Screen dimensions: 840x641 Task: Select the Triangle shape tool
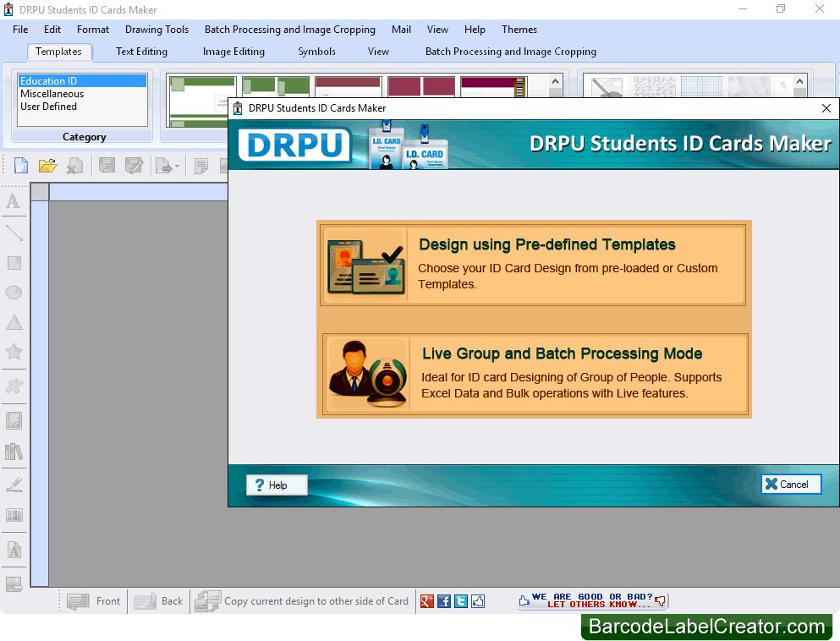pyautogui.click(x=14, y=322)
